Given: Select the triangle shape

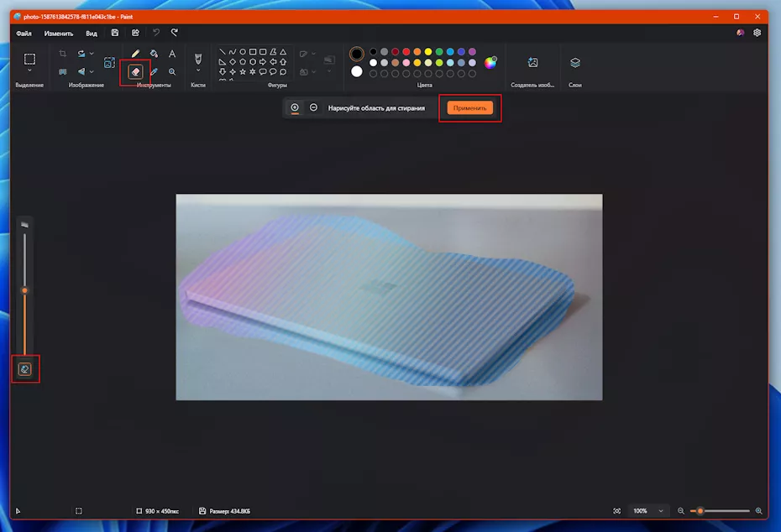Looking at the screenshot, I should coord(283,52).
